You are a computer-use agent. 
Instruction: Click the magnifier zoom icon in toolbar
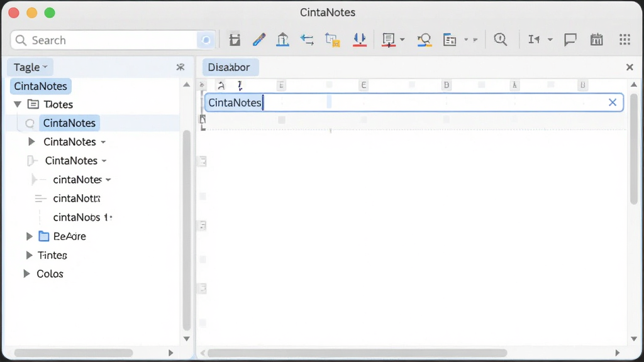(500, 40)
